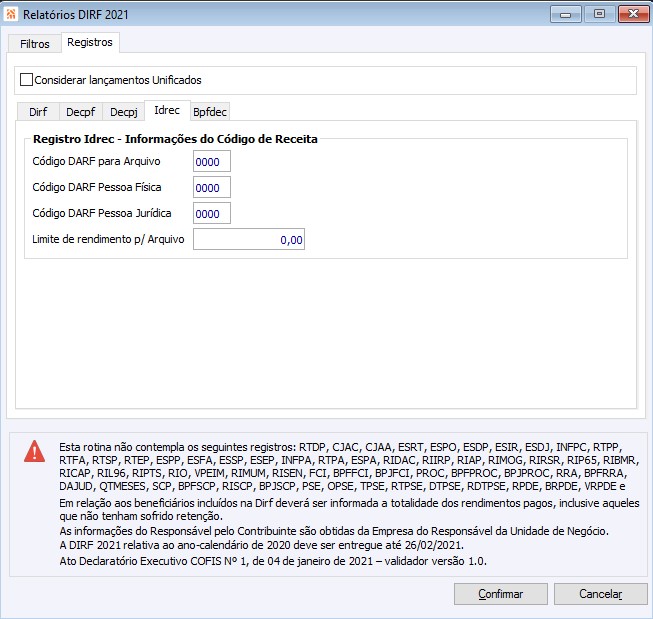653x619 pixels.
Task: Open the Decpj sub-tab
Action: coord(124,112)
